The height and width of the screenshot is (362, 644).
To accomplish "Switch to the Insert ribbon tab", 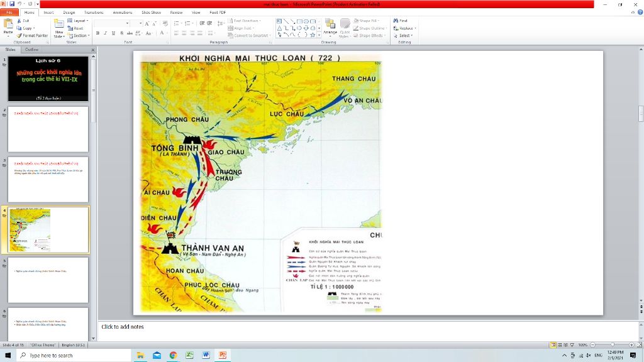I will [48, 13].
